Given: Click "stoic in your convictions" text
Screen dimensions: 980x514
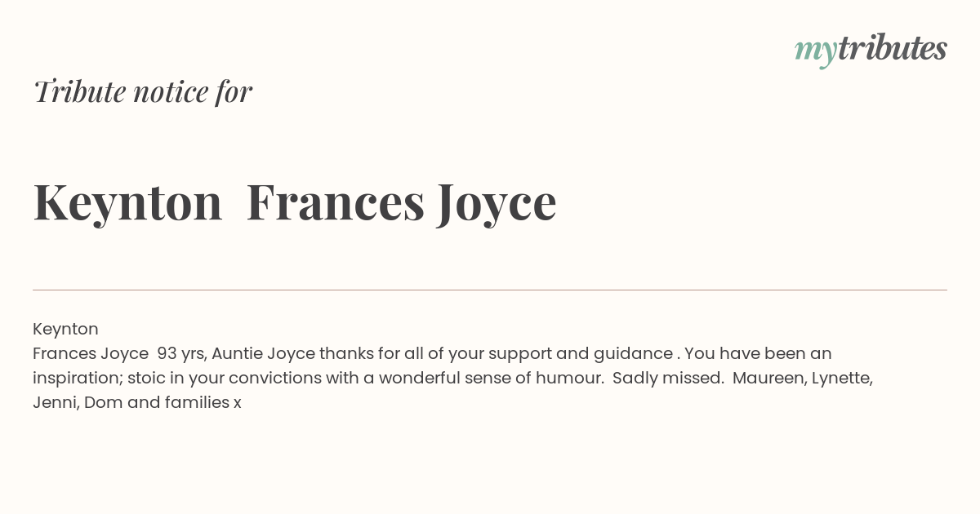Looking at the screenshot, I should (x=225, y=379).
